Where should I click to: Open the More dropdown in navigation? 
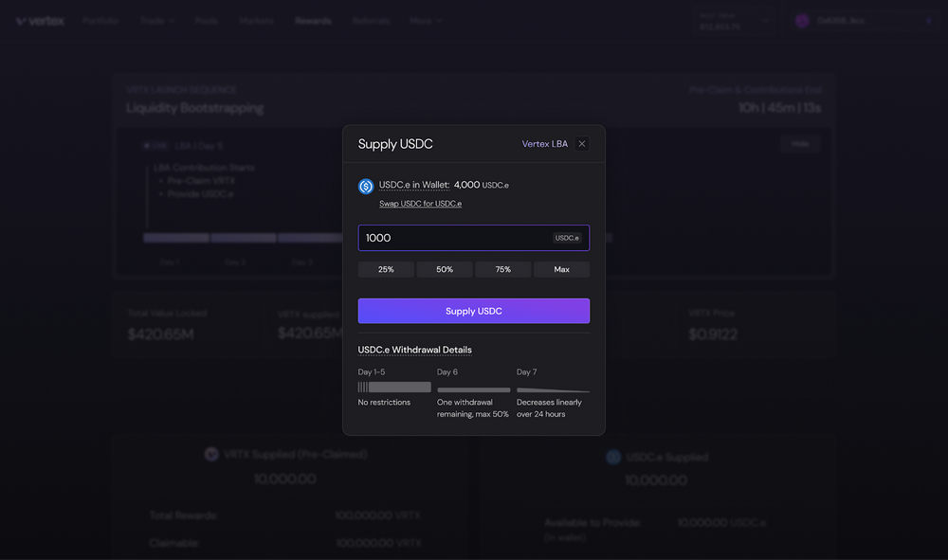427,21
